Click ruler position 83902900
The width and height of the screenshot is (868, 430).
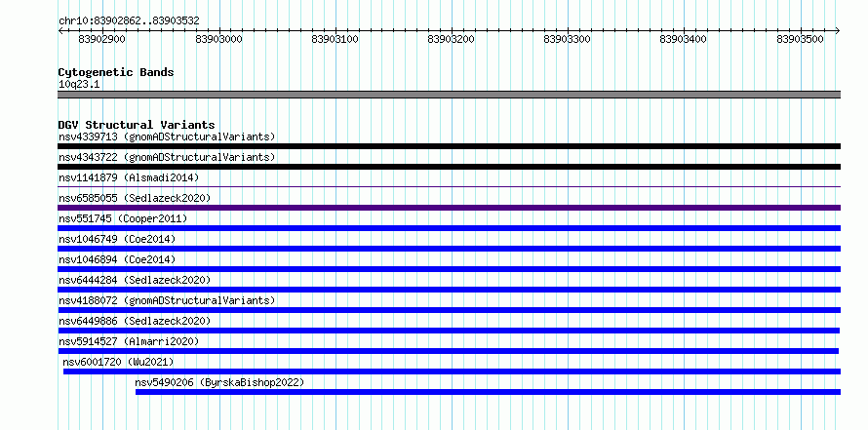101,39
